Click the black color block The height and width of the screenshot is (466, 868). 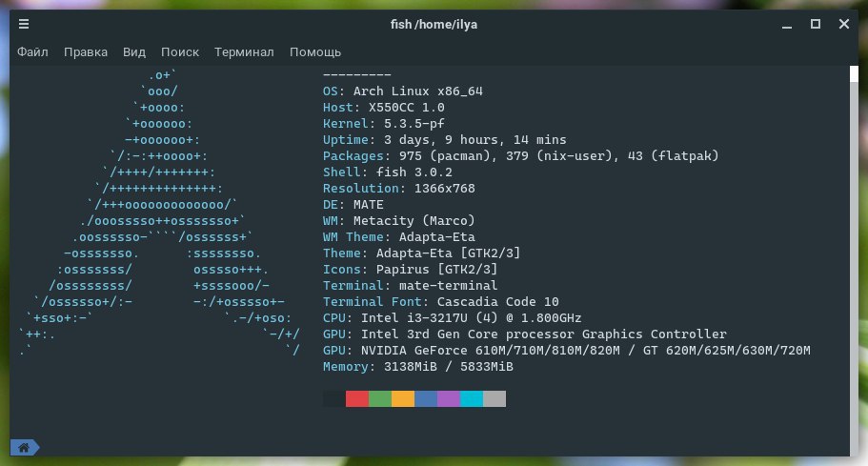(334, 398)
